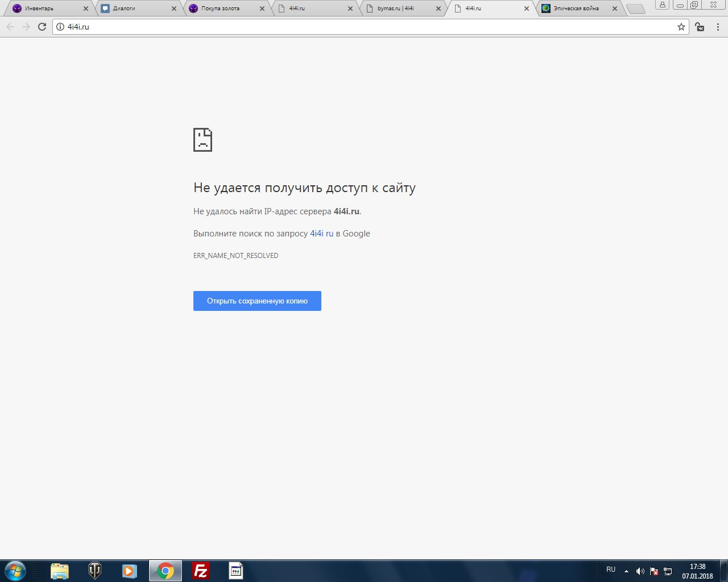Show hidden system tray icons
Screen dimensions: 728x582
(x=626, y=571)
